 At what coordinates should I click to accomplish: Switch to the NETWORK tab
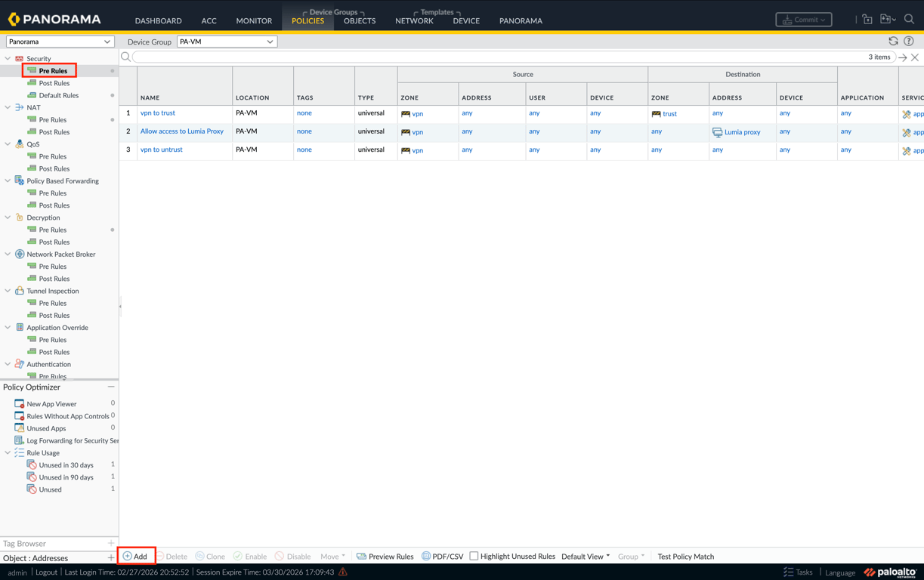[x=414, y=21]
